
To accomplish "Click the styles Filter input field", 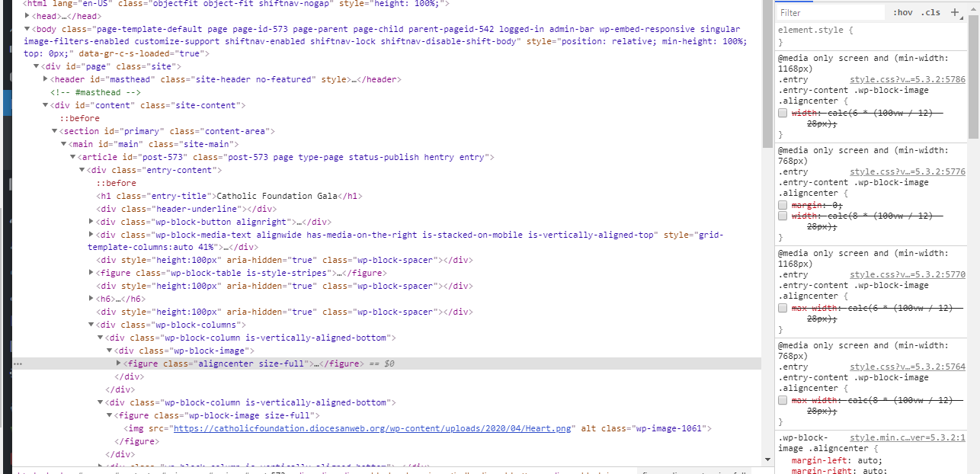I will click(x=831, y=13).
